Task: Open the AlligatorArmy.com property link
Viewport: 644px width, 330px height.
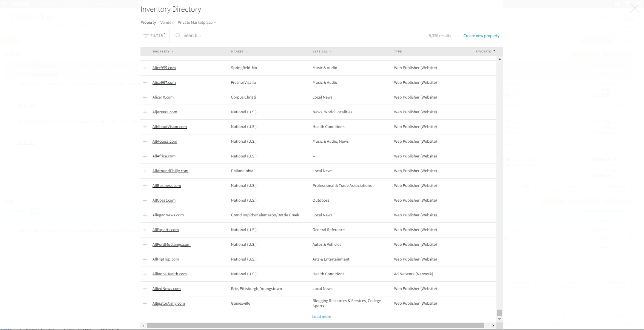Action: pos(169,304)
